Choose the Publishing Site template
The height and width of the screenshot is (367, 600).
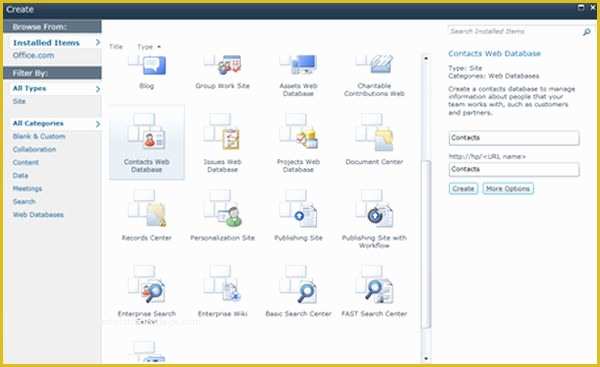coord(298,215)
